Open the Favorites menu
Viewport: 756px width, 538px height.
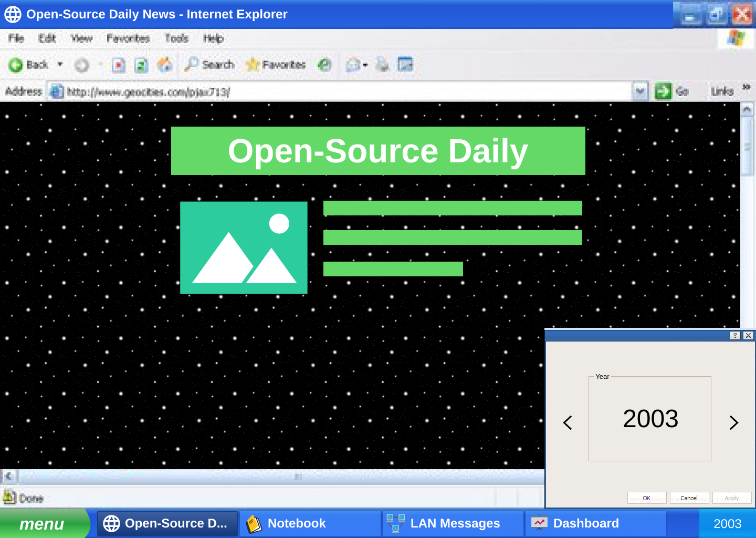click(128, 38)
